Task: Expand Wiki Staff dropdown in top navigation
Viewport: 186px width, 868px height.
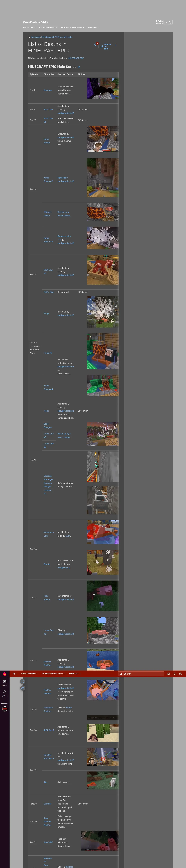Action: coord(94,27)
